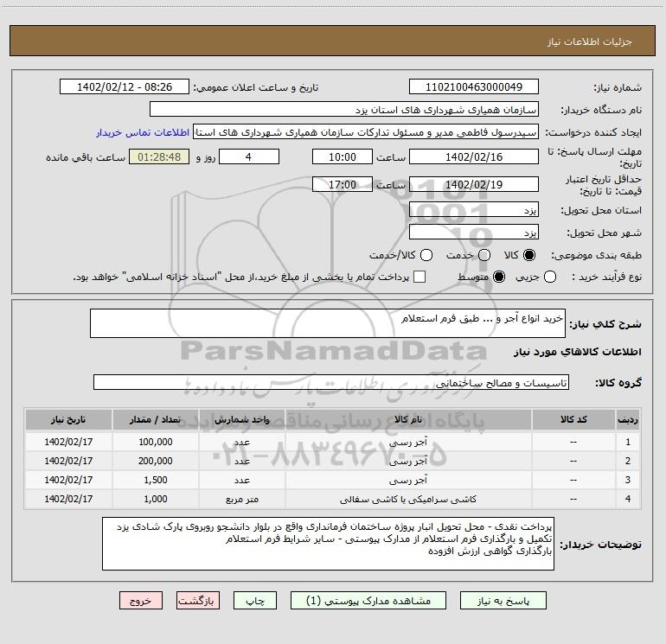Click the days remaining field showing 4

[249, 156]
